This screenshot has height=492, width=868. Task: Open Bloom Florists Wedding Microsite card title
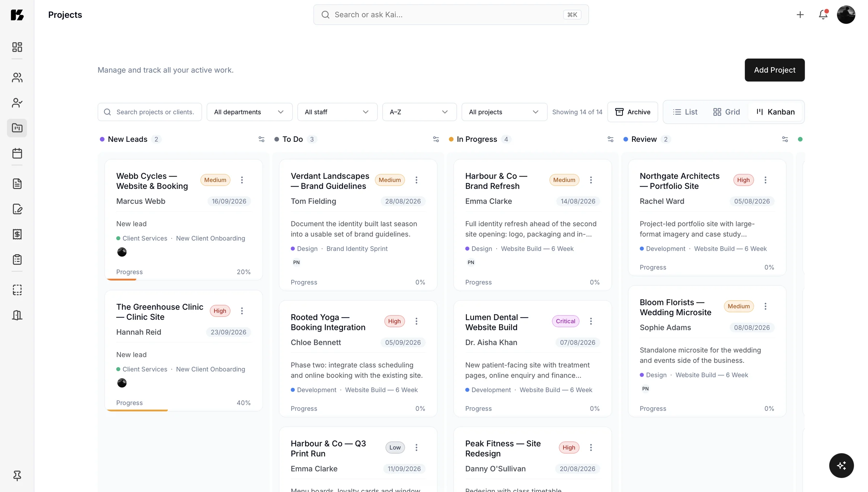(675, 307)
